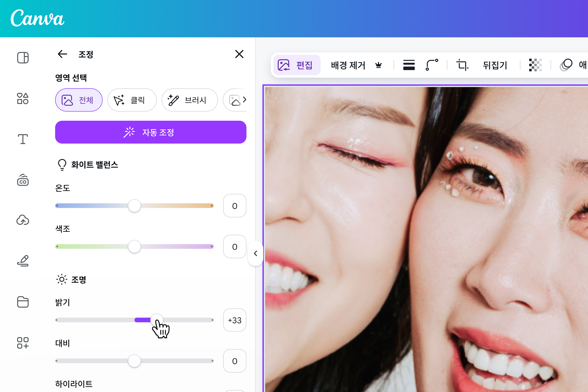Select the 전체 whole-image area option
This screenshot has height=392, width=588.
79,100
